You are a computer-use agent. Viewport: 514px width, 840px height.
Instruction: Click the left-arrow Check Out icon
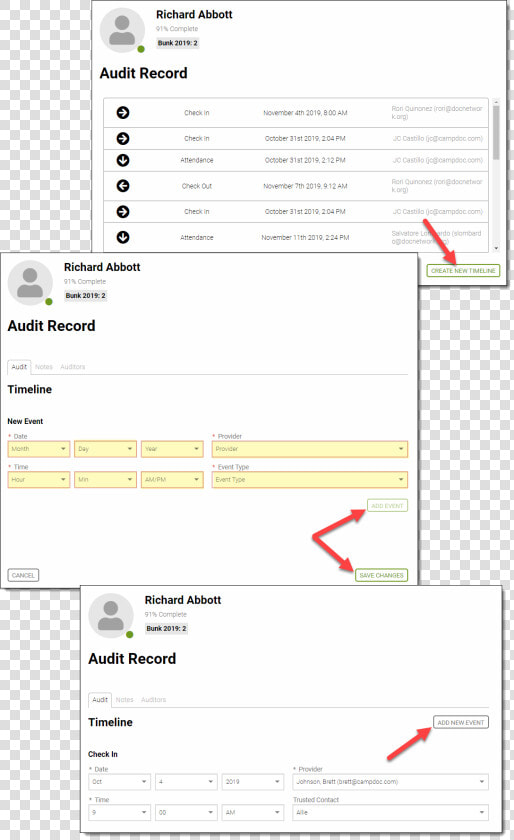(123, 186)
